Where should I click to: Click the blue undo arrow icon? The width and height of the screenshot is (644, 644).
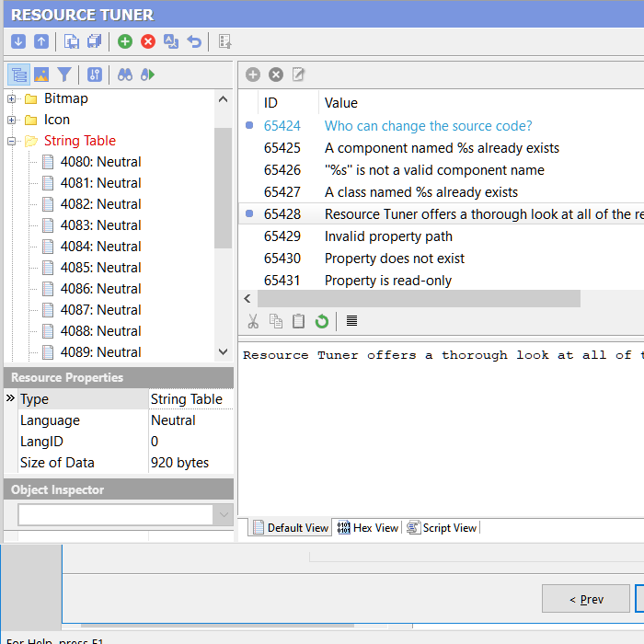pos(194,41)
